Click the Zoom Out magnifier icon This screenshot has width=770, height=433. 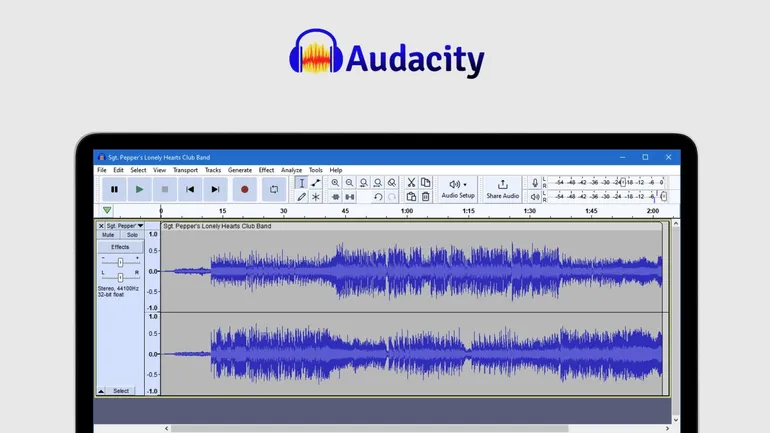(x=349, y=183)
